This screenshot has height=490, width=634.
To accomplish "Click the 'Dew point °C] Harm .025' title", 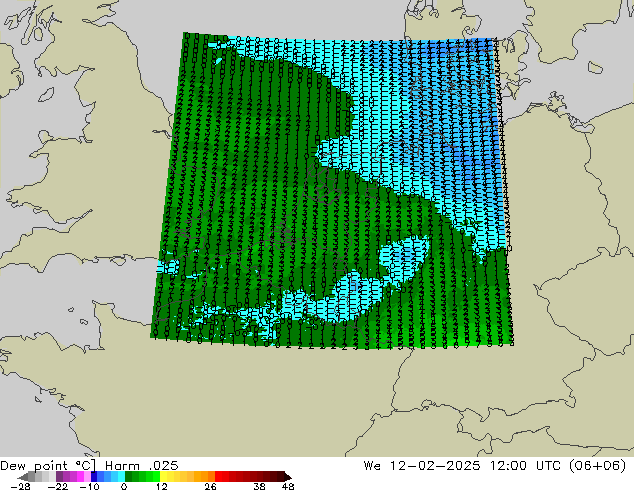I will tap(89, 465).
